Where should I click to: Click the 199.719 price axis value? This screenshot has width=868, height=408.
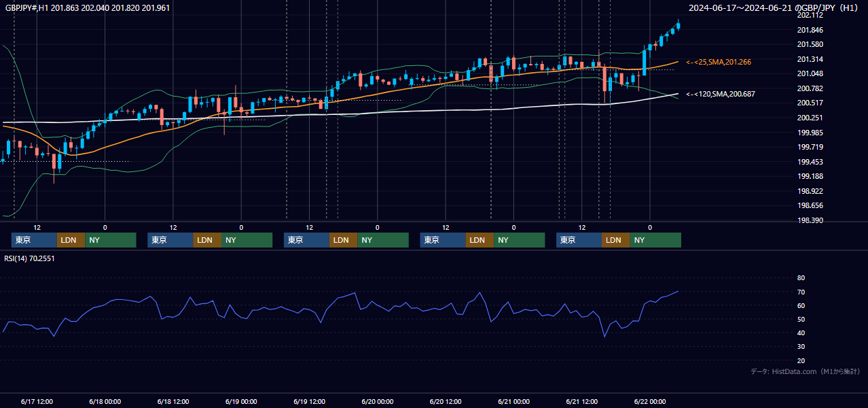pyautogui.click(x=810, y=147)
